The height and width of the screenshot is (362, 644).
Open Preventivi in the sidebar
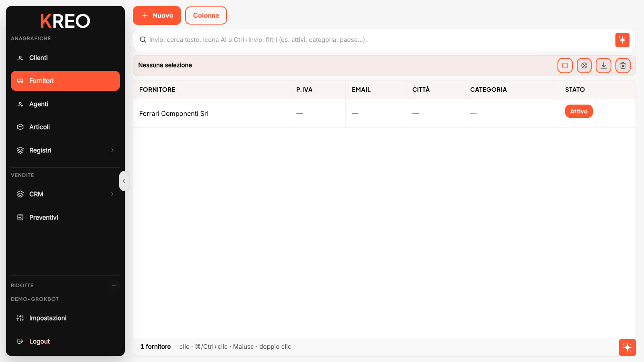[x=65, y=218]
